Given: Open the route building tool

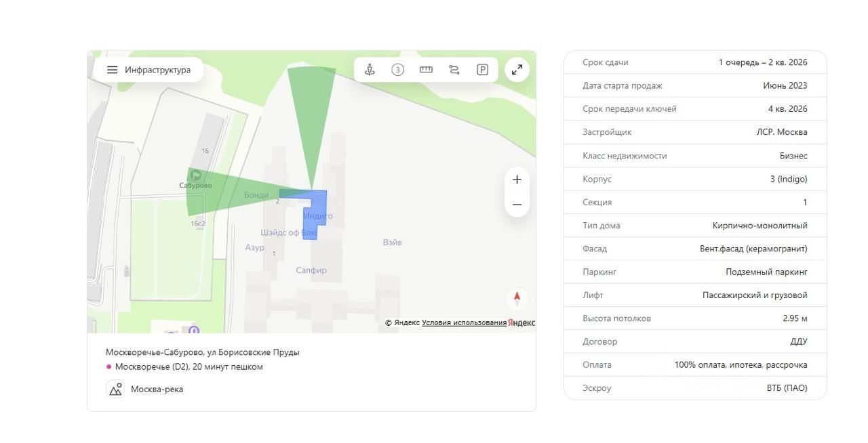Looking at the screenshot, I should click(454, 70).
